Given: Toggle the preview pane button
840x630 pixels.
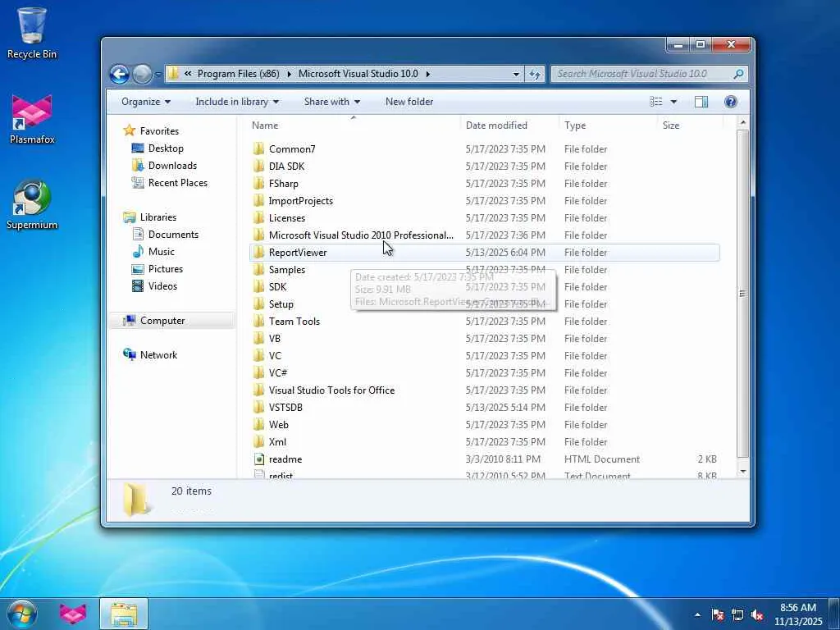Looking at the screenshot, I should pyautogui.click(x=701, y=102).
